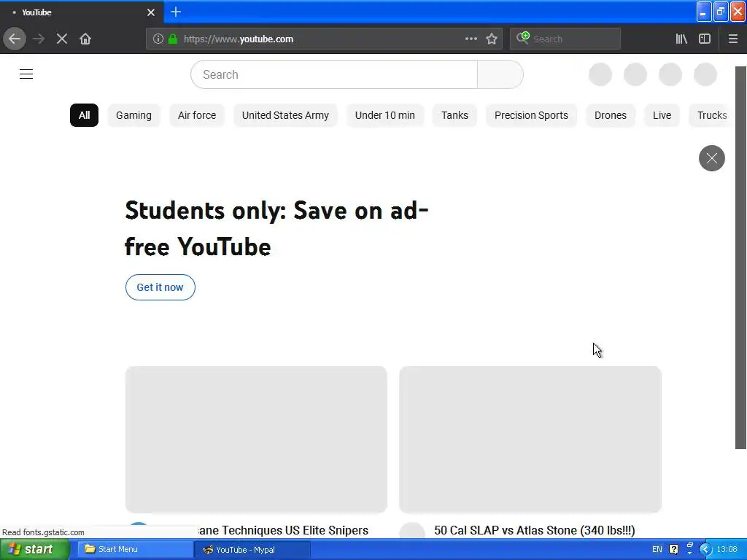
Task: Dismiss the Students promo with X button
Action: (x=712, y=158)
